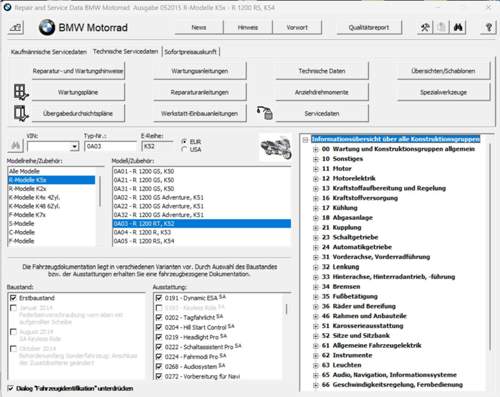Viewport: 500px width, 397px height.
Task: Click the VIN search binoculars icon
Action: coord(15,146)
